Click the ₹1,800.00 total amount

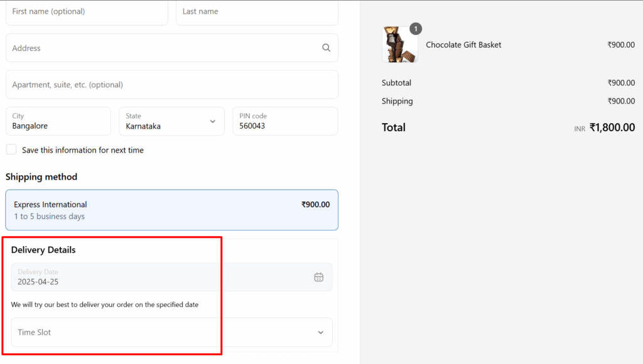[612, 127]
